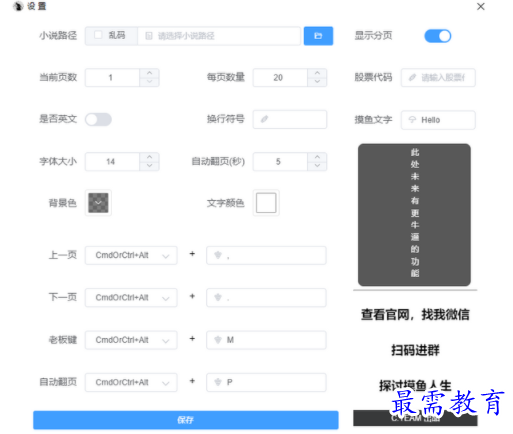Increase 每页数量 with up arrow

click(317, 73)
